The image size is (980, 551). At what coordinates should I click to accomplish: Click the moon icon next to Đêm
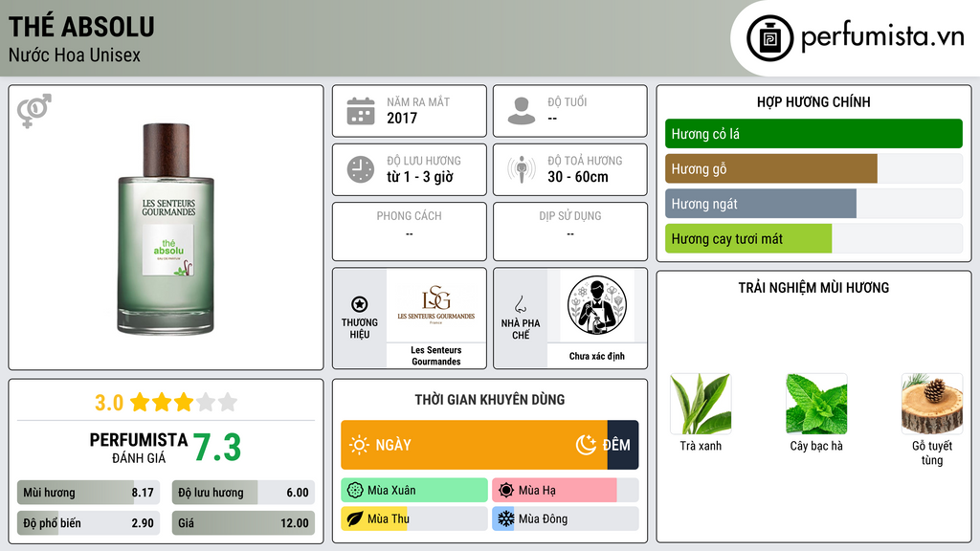(x=586, y=445)
